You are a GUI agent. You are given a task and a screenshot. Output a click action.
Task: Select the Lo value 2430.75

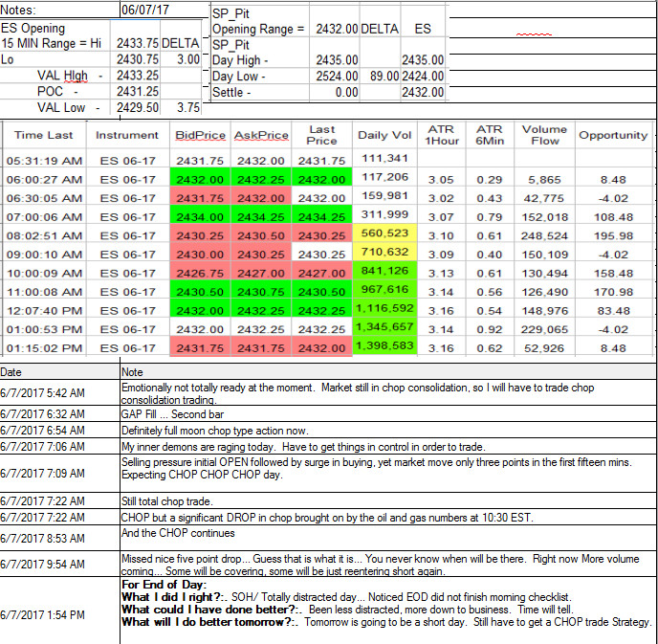(x=137, y=59)
